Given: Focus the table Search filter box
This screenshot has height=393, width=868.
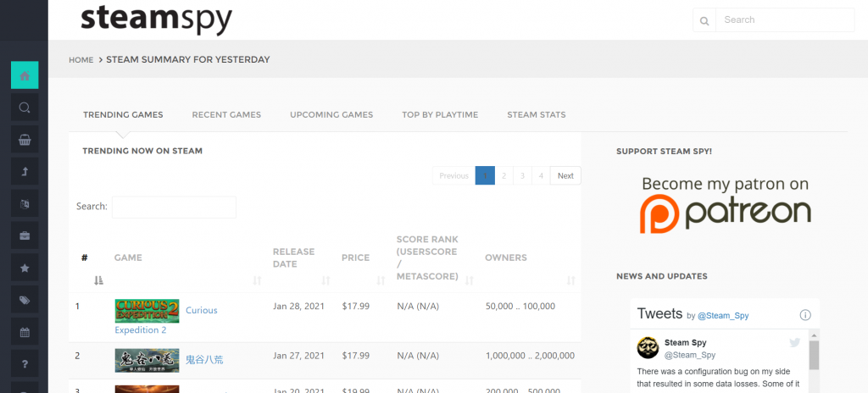Looking at the screenshot, I should 174,207.
